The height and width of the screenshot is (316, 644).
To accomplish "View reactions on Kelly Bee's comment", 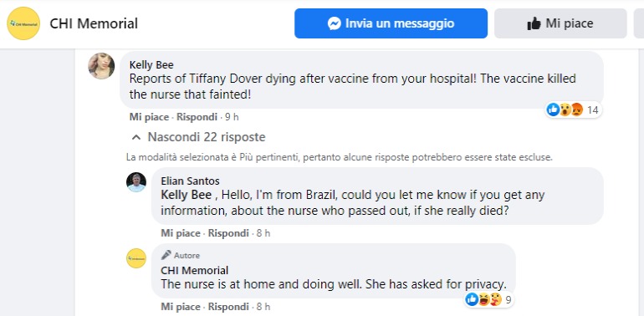I will point(573,110).
